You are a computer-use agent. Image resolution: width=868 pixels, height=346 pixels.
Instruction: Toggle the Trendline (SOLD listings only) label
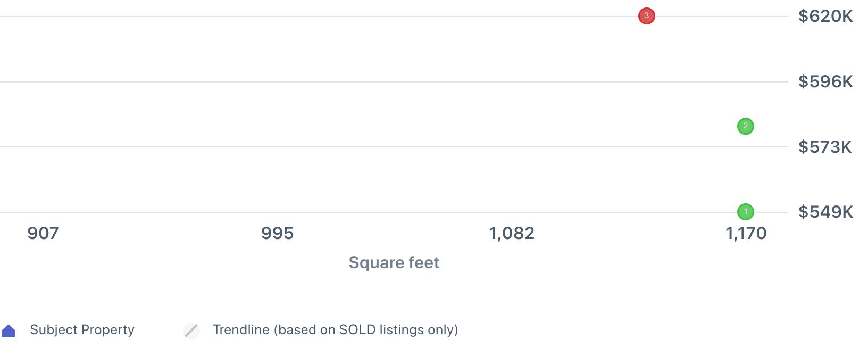pyautogui.click(x=335, y=330)
